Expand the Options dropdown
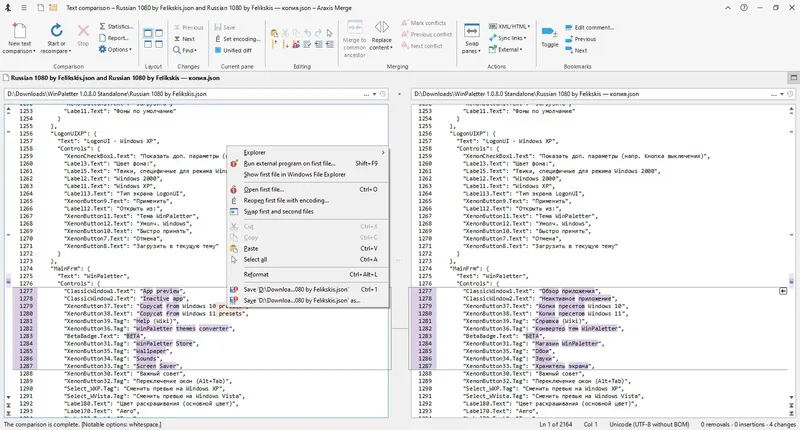The width and height of the screenshot is (800, 430). pyautogui.click(x=117, y=49)
